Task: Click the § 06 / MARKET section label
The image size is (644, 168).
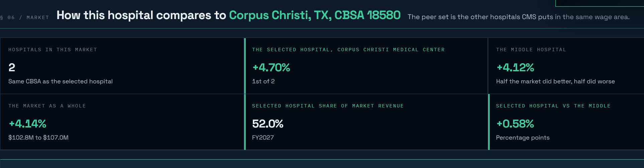Action: [x=25, y=17]
